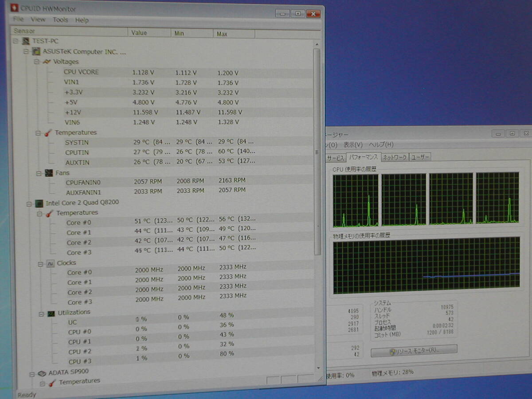The image size is (532, 399).
Task: Maximize the HWMonitor window
Action: tap(298, 14)
